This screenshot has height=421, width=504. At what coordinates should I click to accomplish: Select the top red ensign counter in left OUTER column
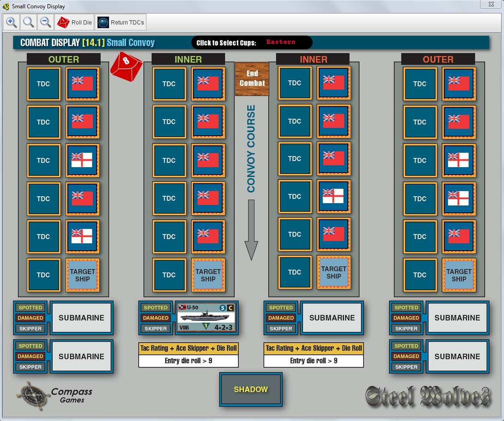pos(82,84)
